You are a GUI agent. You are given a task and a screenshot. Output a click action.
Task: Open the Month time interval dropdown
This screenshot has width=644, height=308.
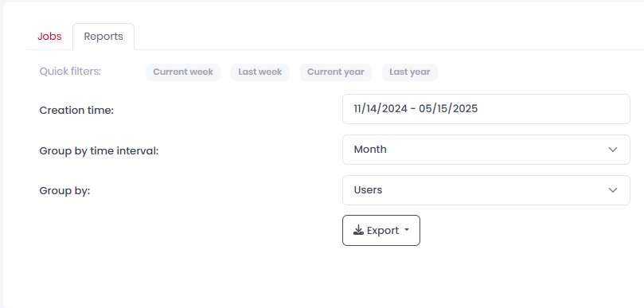(x=486, y=150)
